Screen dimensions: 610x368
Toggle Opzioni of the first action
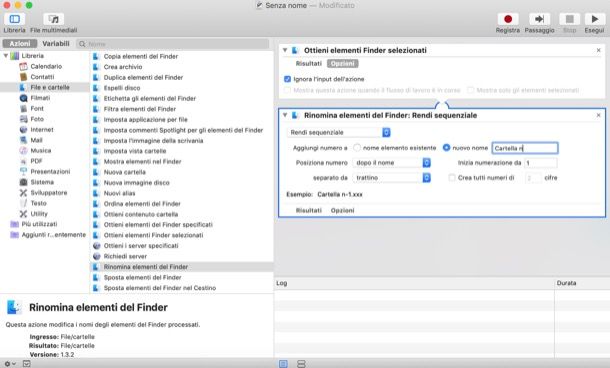[x=342, y=63]
